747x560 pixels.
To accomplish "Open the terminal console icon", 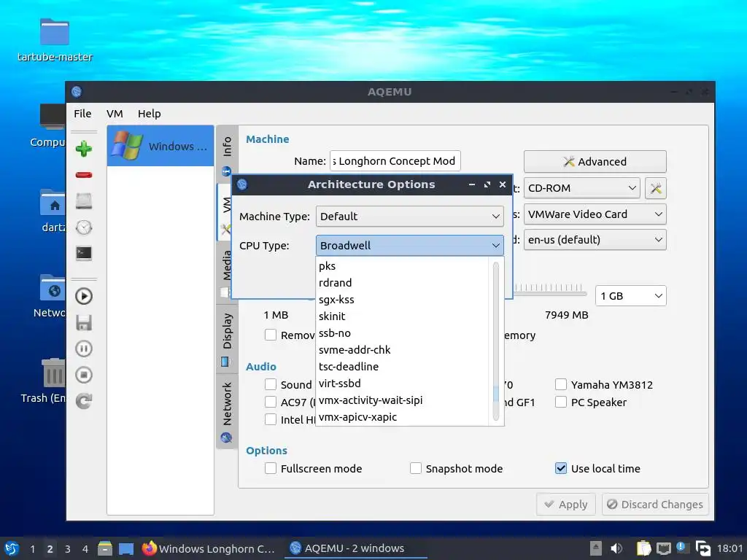I will coord(84,253).
